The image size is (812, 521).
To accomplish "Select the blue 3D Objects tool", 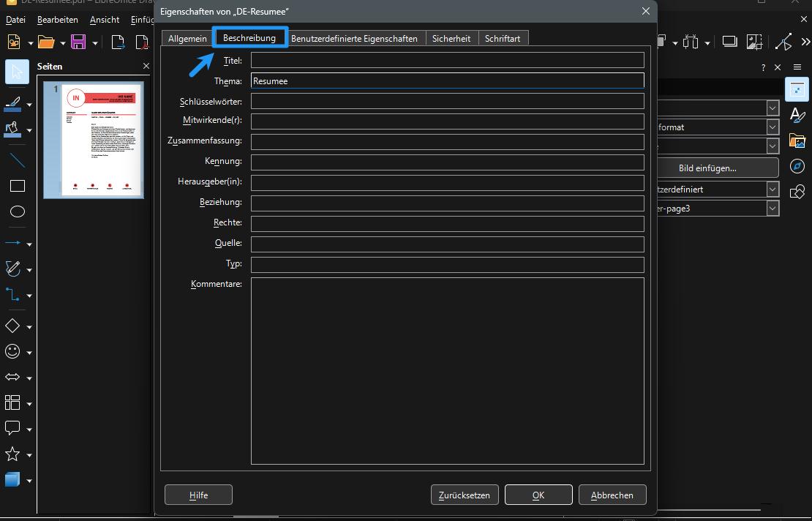I will pyautogui.click(x=12, y=479).
